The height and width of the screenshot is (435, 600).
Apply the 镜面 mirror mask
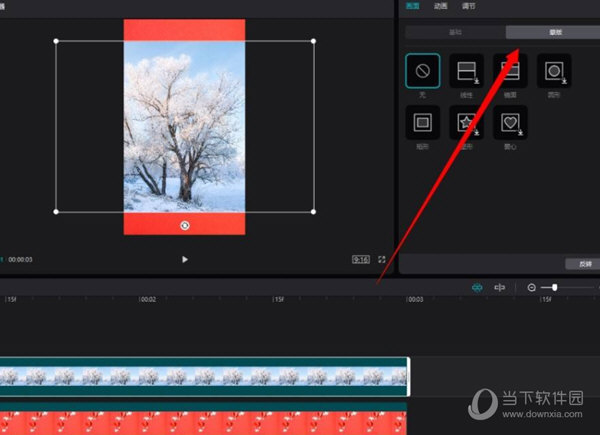coord(509,71)
